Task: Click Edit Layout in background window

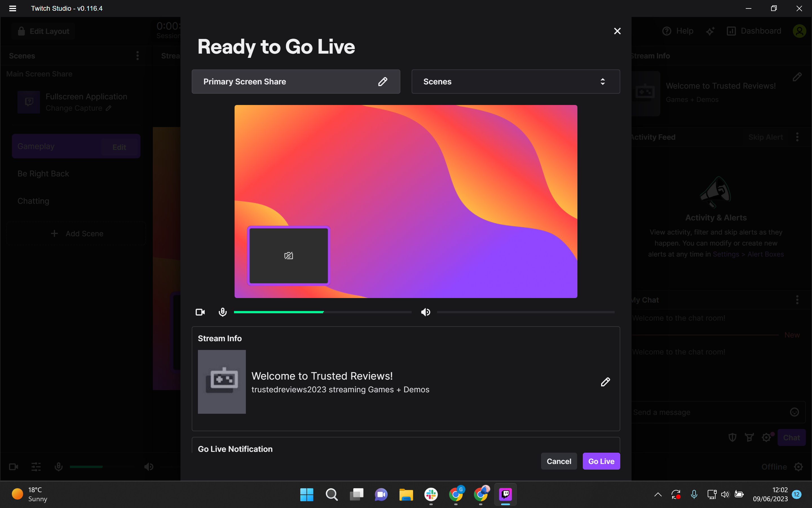Action: (44, 31)
